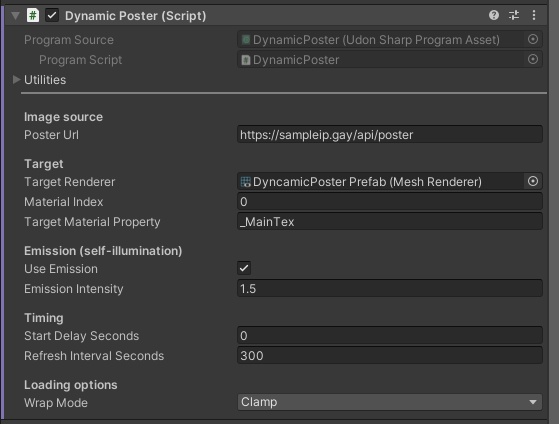Edit the Emission Intensity value
Screen dimensions: 559x424
pyautogui.click(x=390, y=288)
